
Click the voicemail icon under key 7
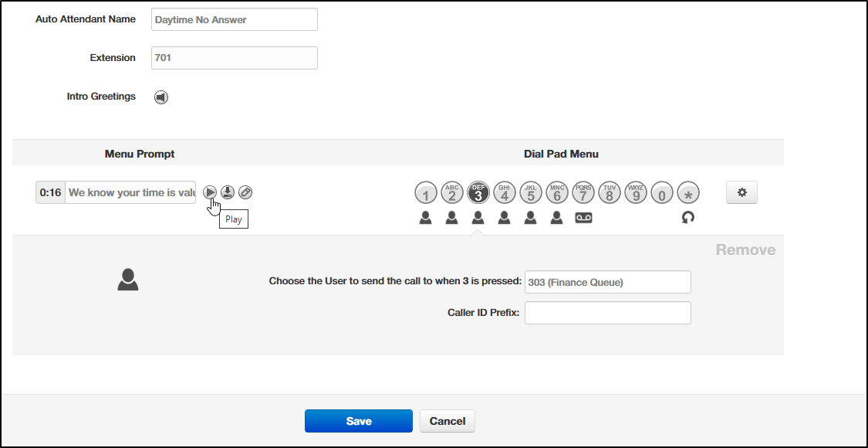[583, 218]
